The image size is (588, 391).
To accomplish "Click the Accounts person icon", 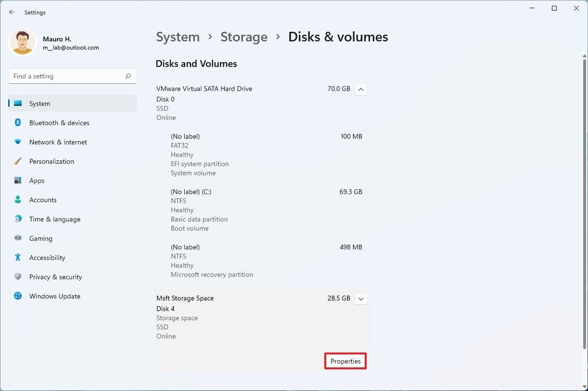I will tap(18, 200).
